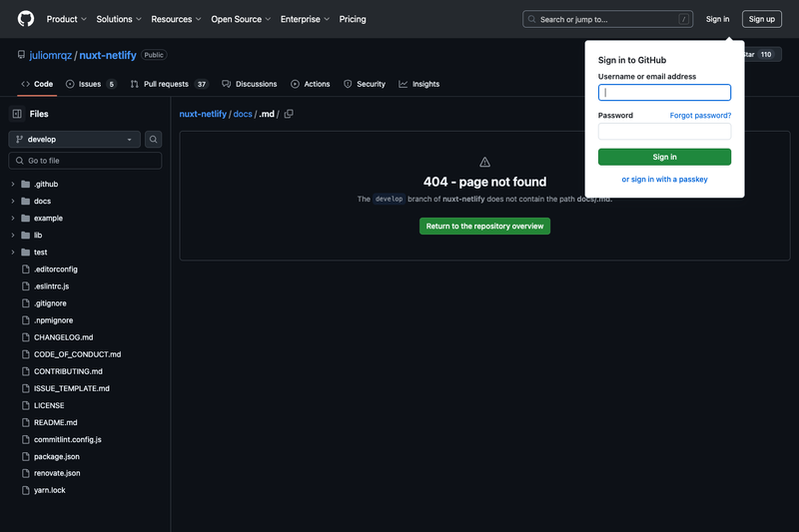Click the slash shortcut key icon in search
Image resolution: width=799 pixels, height=532 pixels.
tap(683, 19)
